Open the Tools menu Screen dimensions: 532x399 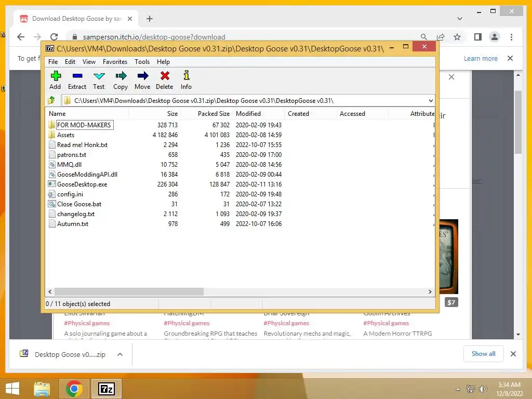point(142,62)
